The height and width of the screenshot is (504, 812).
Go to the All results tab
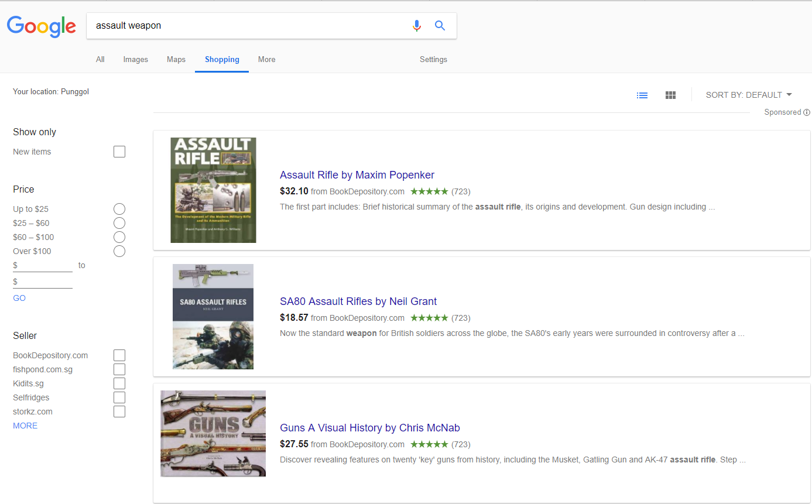click(100, 59)
